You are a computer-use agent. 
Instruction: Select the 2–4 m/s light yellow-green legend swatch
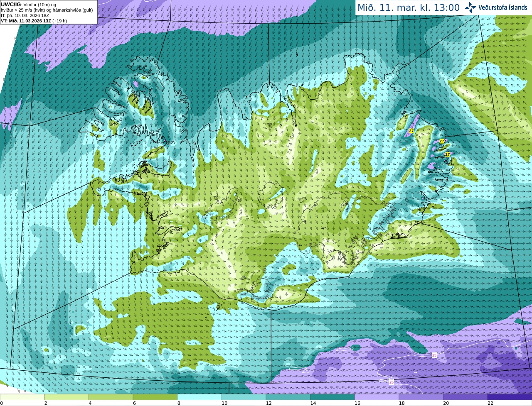(x=66, y=397)
